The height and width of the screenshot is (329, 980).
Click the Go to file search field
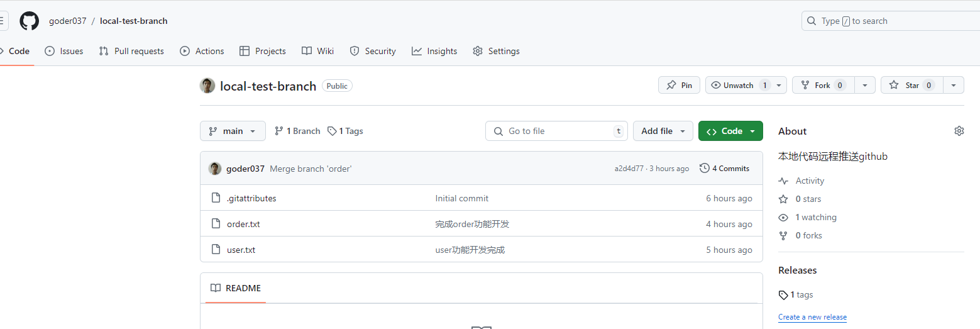click(556, 131)
